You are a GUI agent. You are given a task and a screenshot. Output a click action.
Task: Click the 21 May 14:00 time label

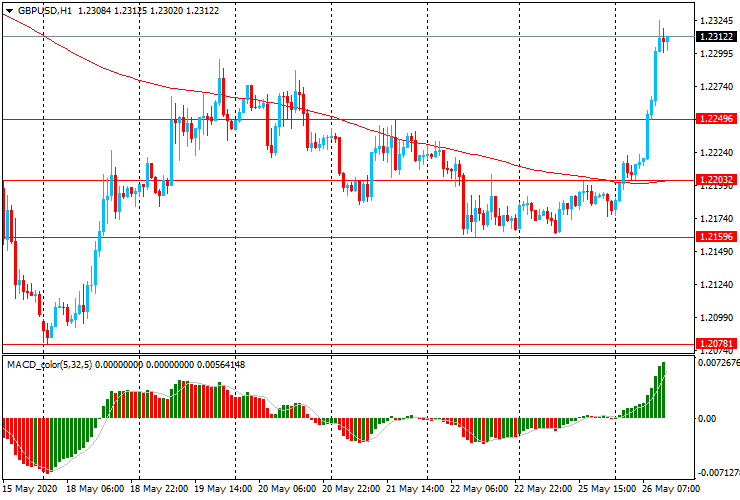point(415,489)
